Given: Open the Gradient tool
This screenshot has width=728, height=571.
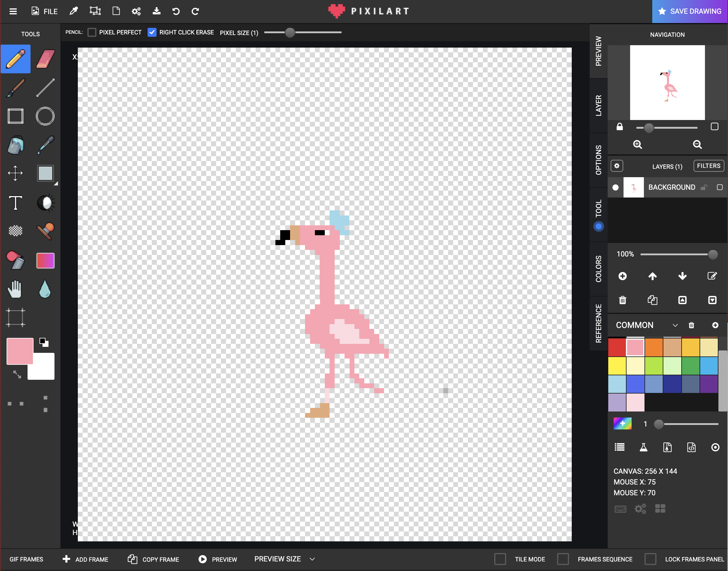Looking at the screenshot, I should (45, 260).
